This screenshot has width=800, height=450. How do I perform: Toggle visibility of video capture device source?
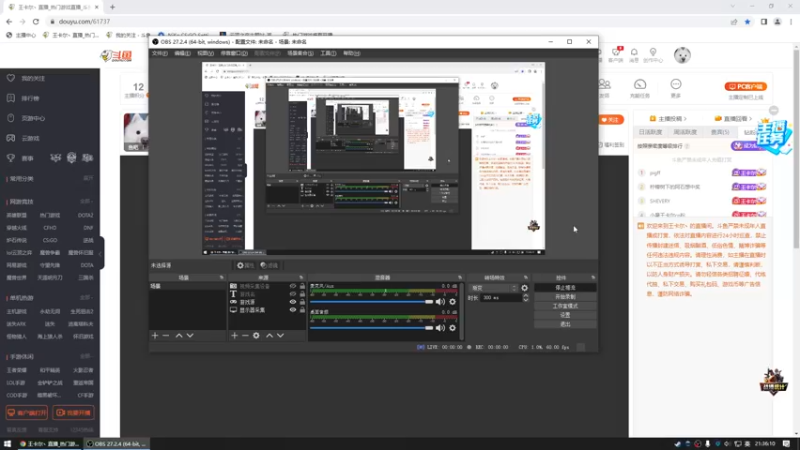click(293, 286)
